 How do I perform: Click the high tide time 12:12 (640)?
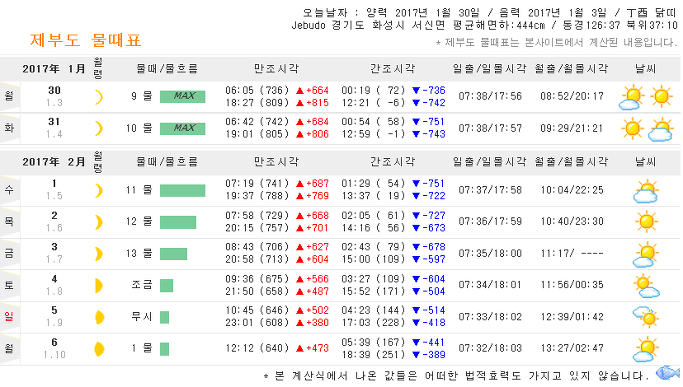[x=257, y=348]
